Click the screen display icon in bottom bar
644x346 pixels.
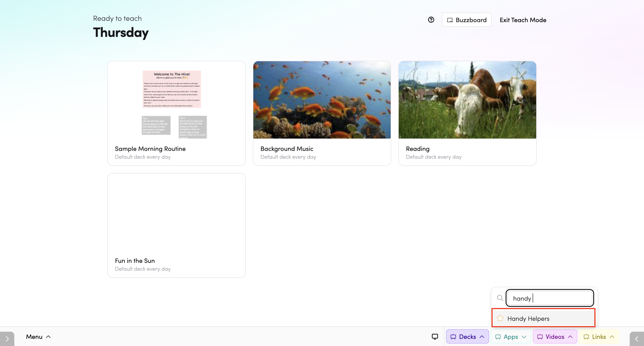(435, 337)
